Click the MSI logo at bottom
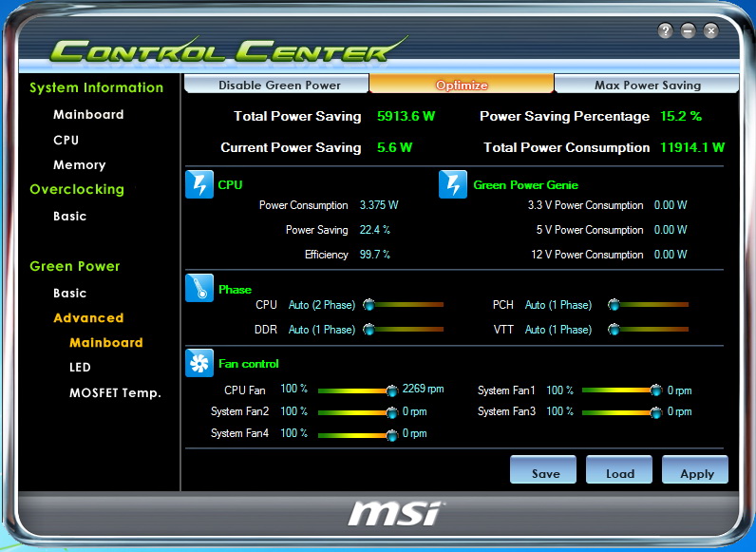 [x=394, y=513]
